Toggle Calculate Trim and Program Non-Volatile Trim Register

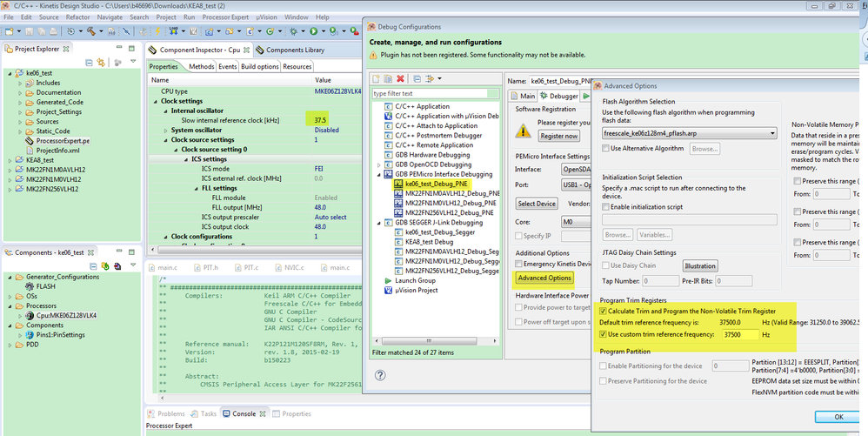click(x=604, y=311)
